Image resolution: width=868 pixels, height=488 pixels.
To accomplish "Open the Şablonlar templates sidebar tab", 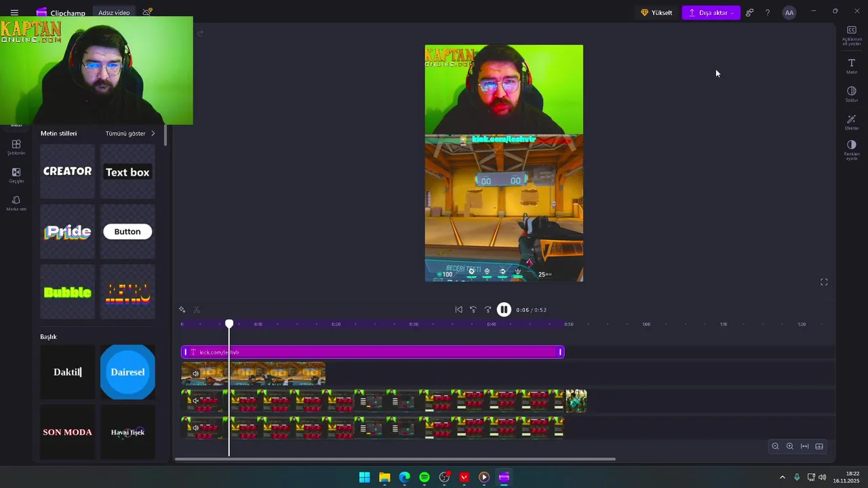I will [16, 147].
